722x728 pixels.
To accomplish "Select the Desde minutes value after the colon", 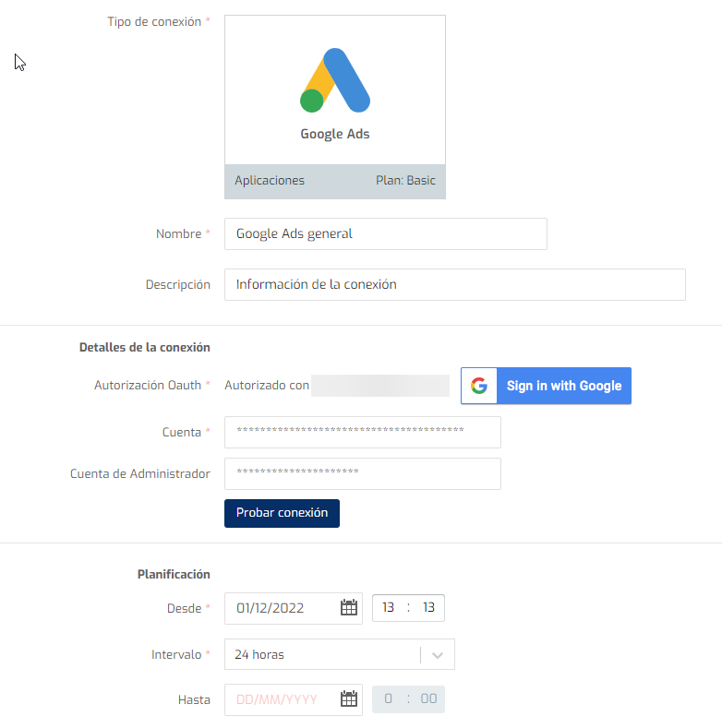I will pos(428,607).
